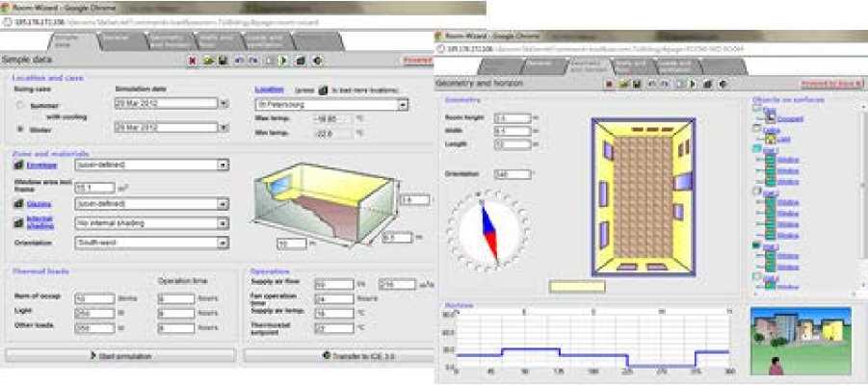The height and width of the screenshot is (385, 868).
Task: Click the open folder icon in Simple data toolbar
Action: [208, 61]
